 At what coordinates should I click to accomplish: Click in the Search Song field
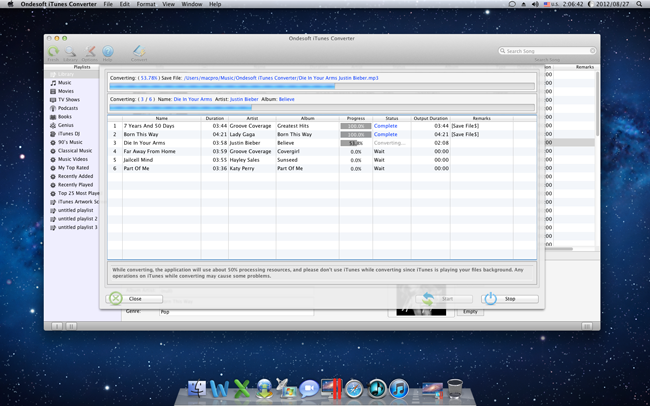pos(548,51)
